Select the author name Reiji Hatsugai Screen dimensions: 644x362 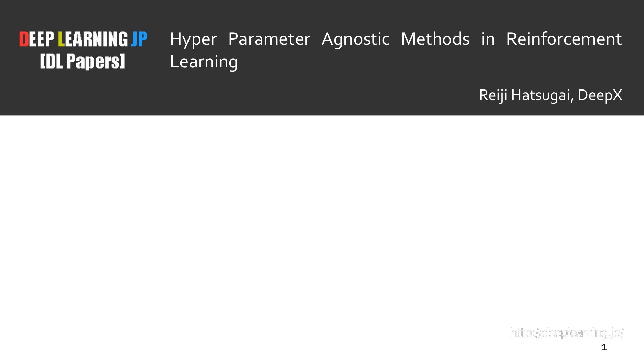524,95
